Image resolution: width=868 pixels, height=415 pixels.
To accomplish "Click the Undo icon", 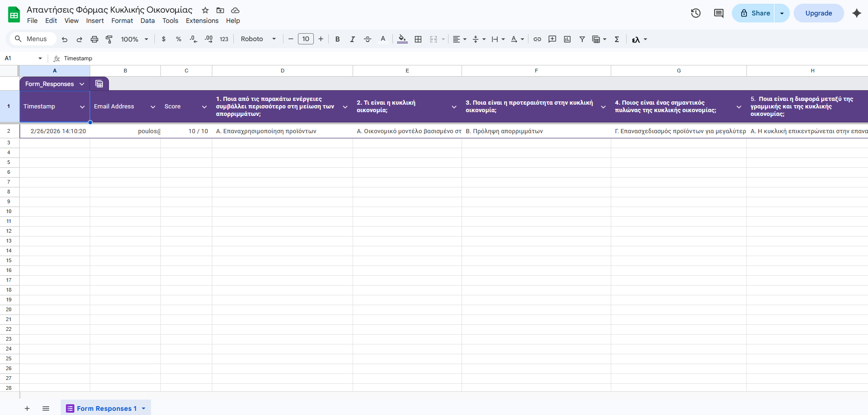I will point(65,39).
